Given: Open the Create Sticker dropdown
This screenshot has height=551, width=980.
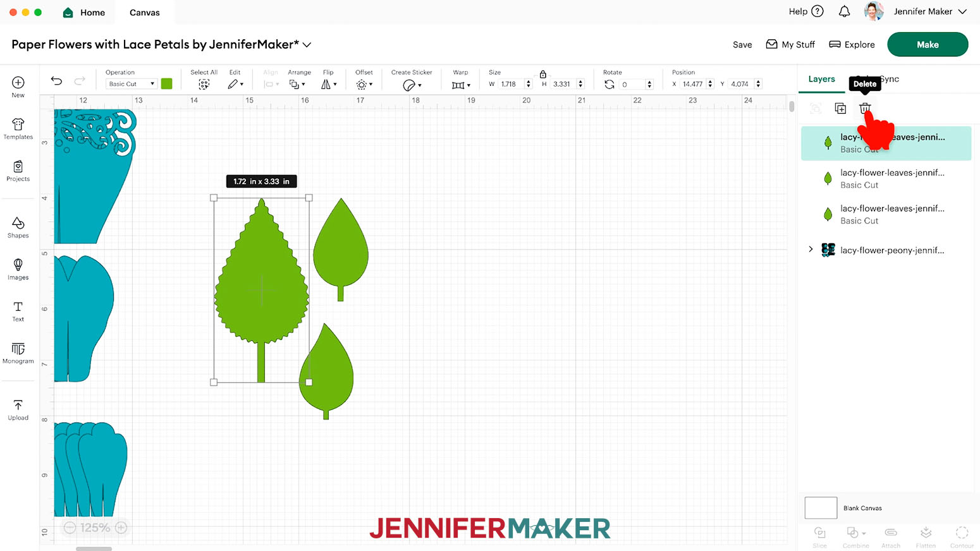Looking at the screenshot, I should pyautogui.click(x=412, y=85).
